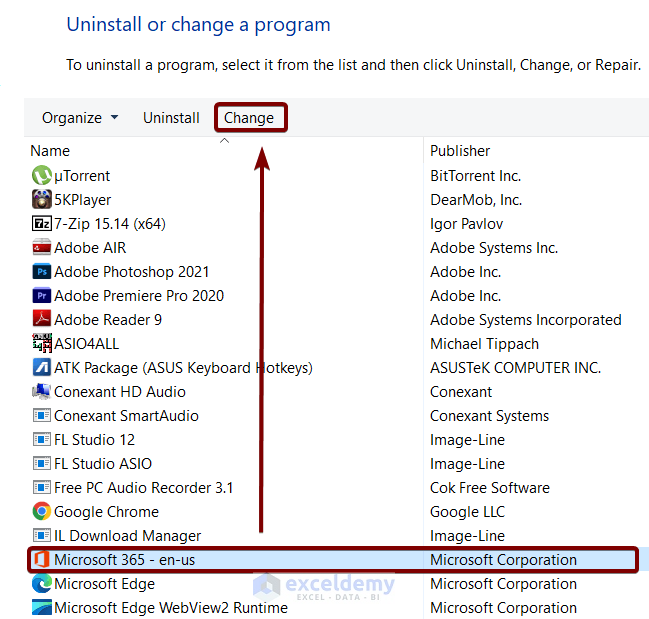The width and height of the screenshot is (649, 619).
Task: Click the Adobe Photoshop 2021 Ps icon
Action: [42, 271]
